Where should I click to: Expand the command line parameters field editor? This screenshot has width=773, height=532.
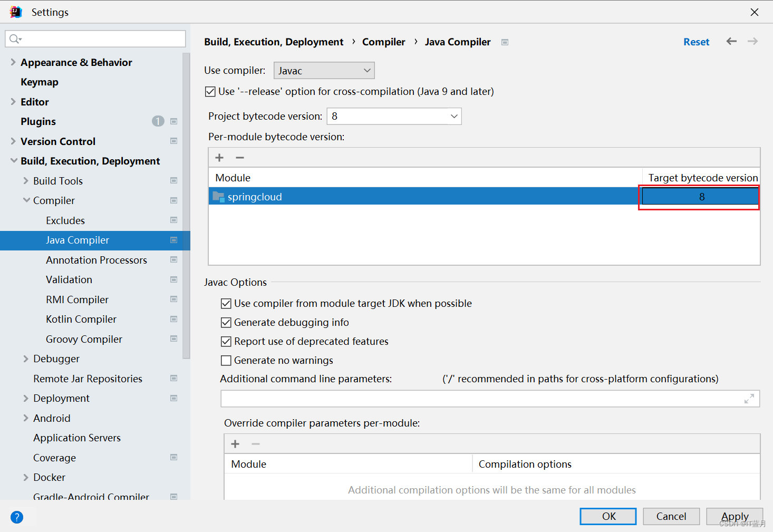pyautogui.click(x=750, y=399)
